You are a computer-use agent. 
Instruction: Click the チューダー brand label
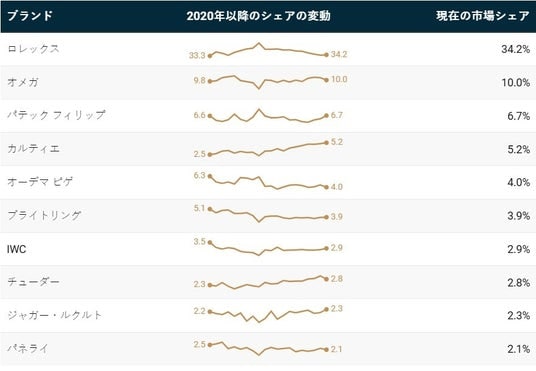point(34,282)
